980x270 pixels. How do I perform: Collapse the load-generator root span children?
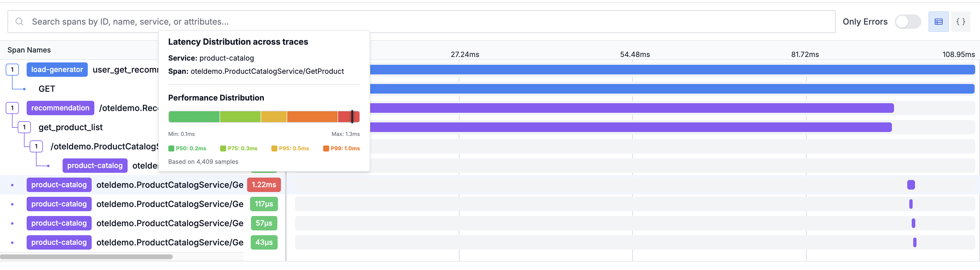click(x=13, y=69)
